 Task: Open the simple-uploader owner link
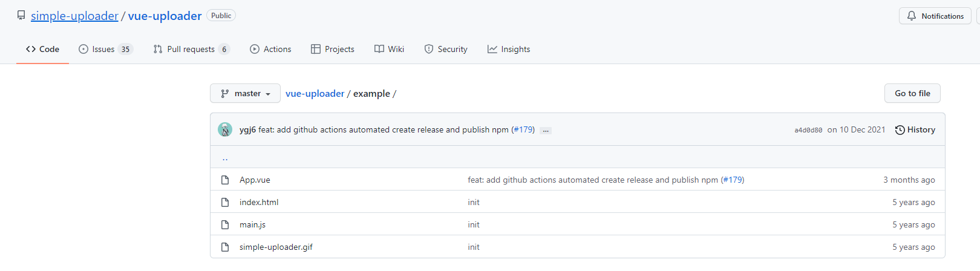pyautogui.click(x=74, y=16)
